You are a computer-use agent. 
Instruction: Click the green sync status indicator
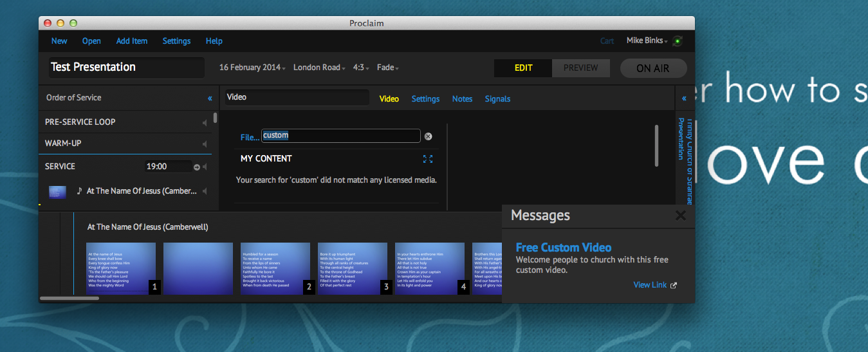coord(677,41)
